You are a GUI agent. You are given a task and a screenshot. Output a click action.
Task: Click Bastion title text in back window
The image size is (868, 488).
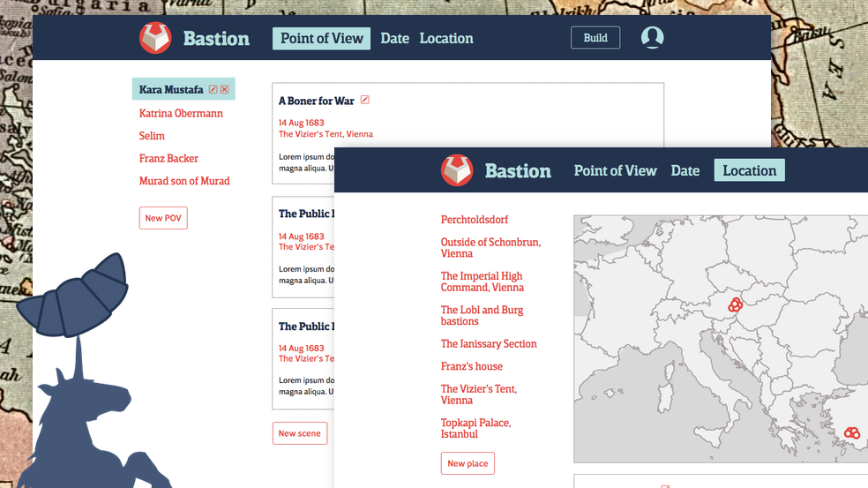[216, 38]
